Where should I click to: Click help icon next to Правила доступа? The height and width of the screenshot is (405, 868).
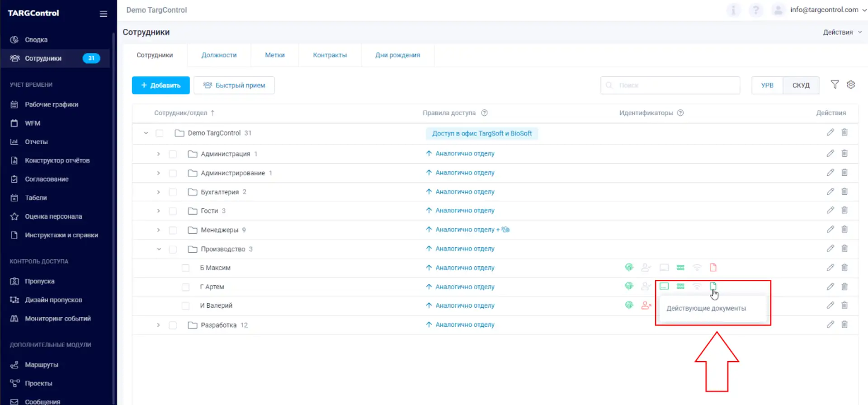pyautogui.click(x=484, y=113)
